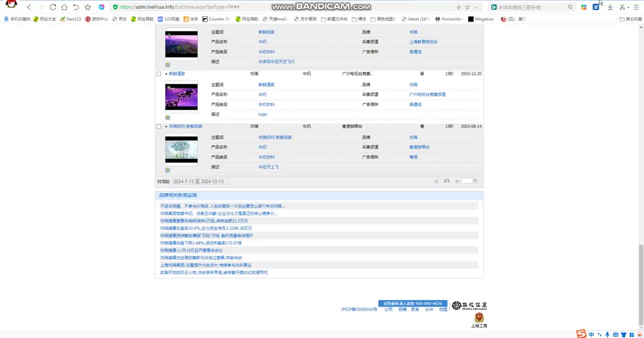
Task: Collapse the 新鲜道家 row triangle
Action: click(x=166, y=74)
